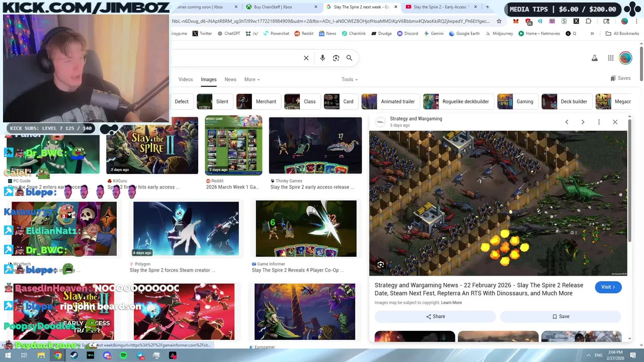The height and width of the screenshot is (362, 644).
Task: Open MetaMask fox extension
Action: click(516, 21)
